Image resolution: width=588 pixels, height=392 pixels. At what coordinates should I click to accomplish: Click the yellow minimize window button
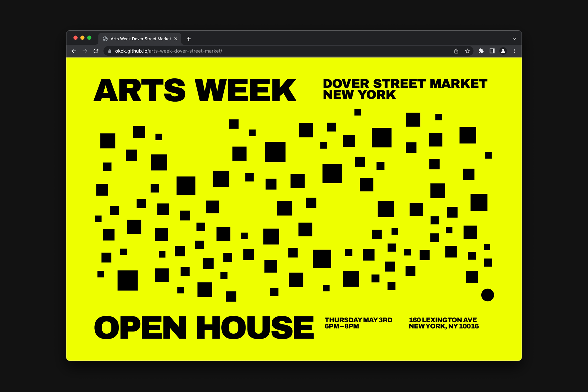pyautogui.click(x=82, y=38)
